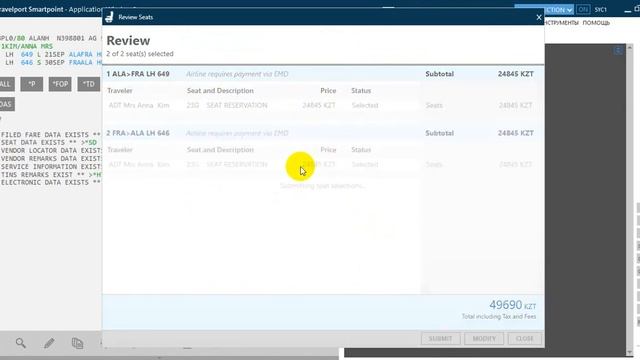Open the ПОМОЩЬ menu
Image resolution: width=640 pixels, height=360 pixels.
596,23
